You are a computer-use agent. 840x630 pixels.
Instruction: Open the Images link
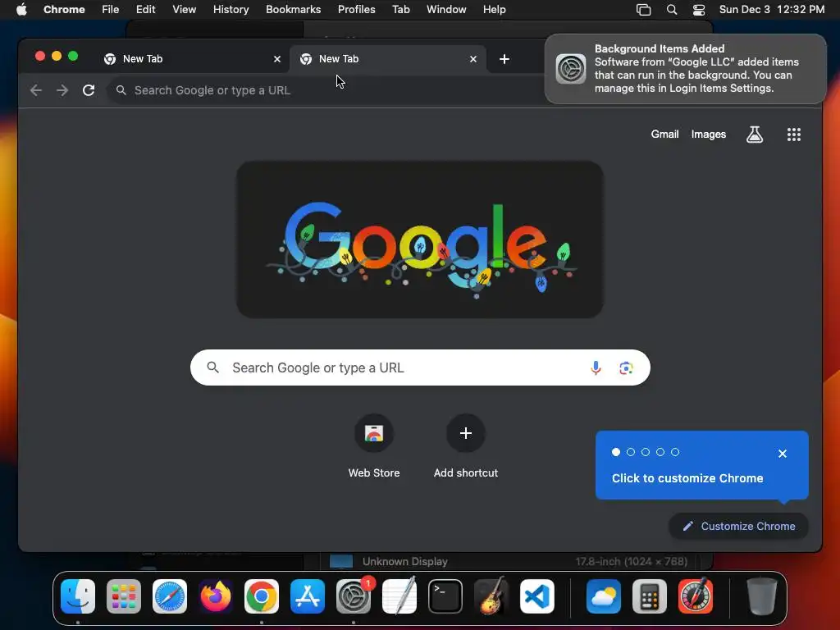pyautogui.click(x=708, y=135)
